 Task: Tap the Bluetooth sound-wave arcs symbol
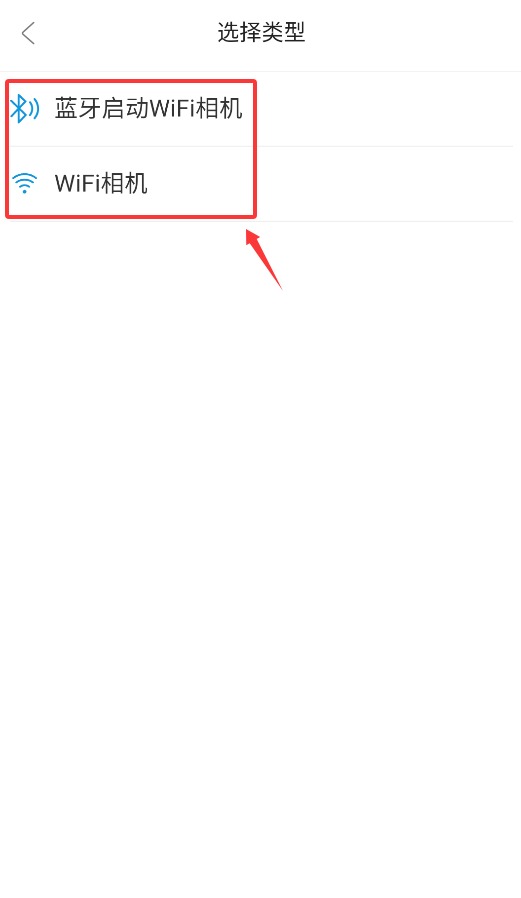[33, 108]
